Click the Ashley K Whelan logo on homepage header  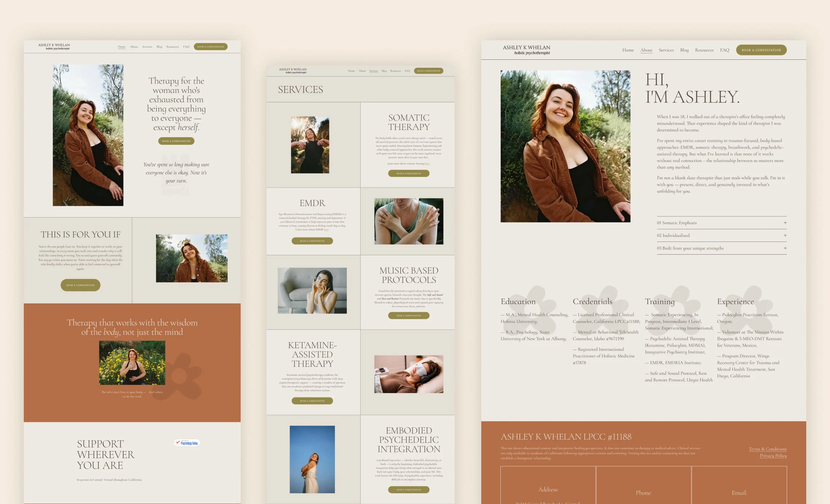pyautogui.click(x=54, y=46)
